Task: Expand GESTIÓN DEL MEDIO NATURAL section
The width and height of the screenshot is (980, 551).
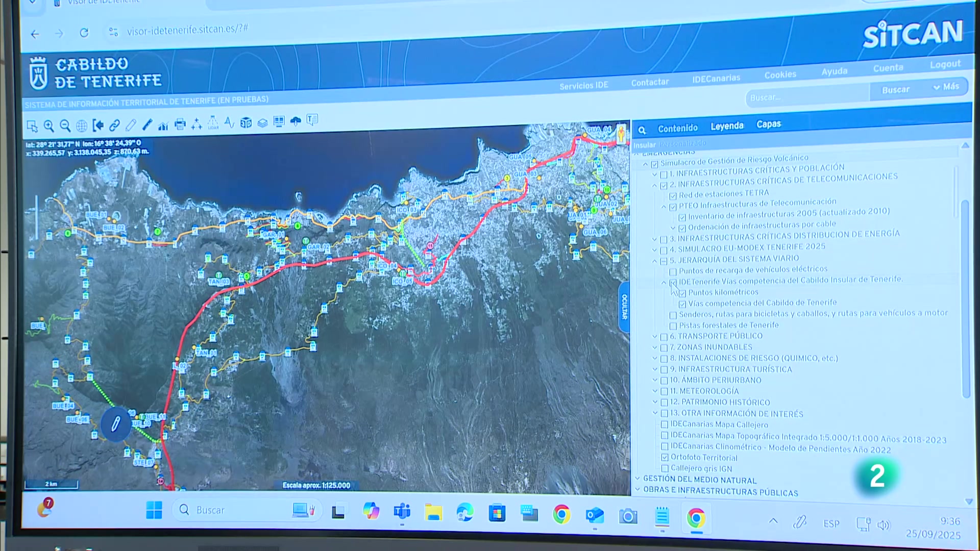Action: click(x=637, y=479)
